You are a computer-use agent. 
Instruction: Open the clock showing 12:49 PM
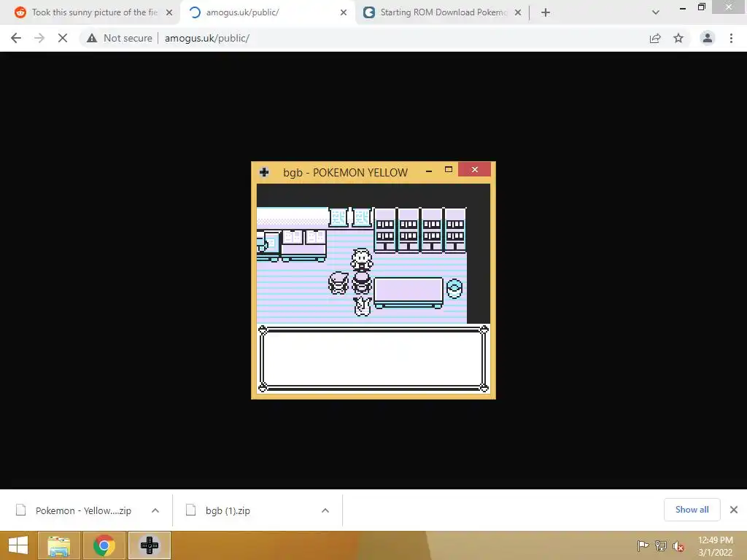coord(716,546)
